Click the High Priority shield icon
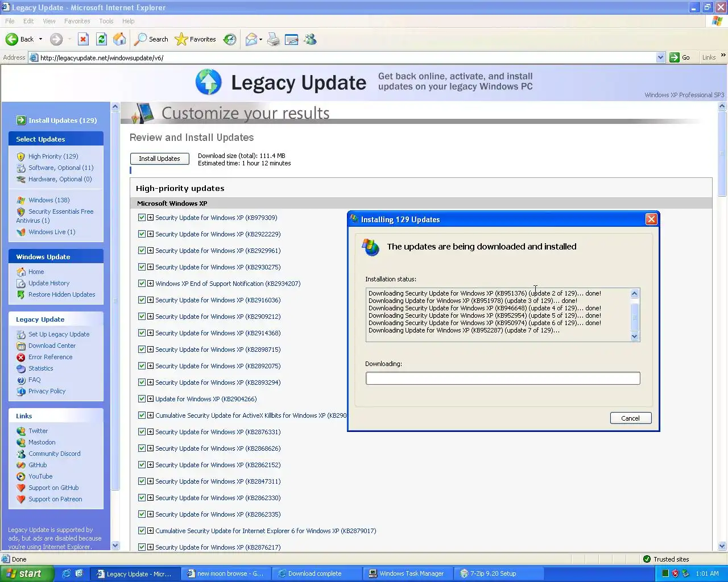The height and width of the screenshot is (582, 728). pyautogui.click(x=21, y=156)
